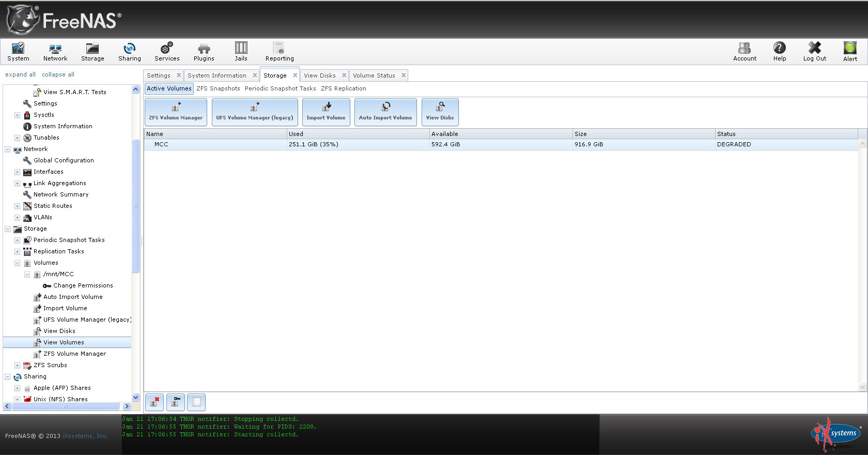The image size is (868, 455).
Task: Expand the Interfaces tree node
Action: 17,172
